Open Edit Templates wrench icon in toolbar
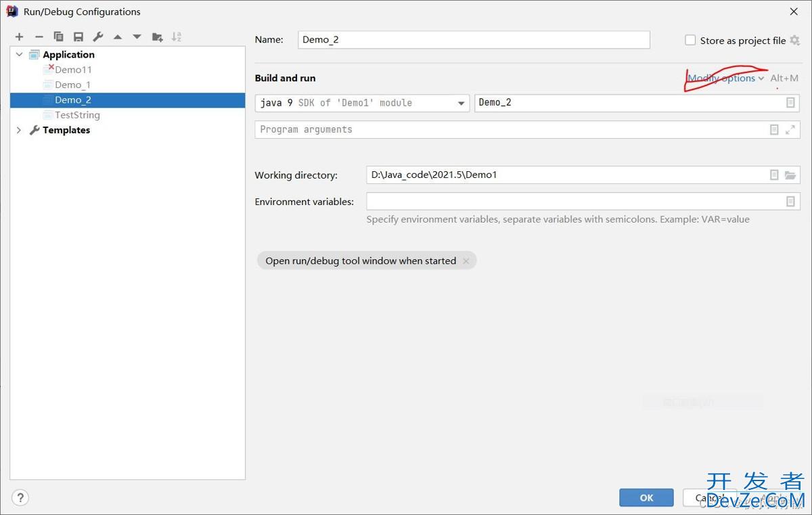The height and width of the screenshot is (515, 812). coord(98,37)
